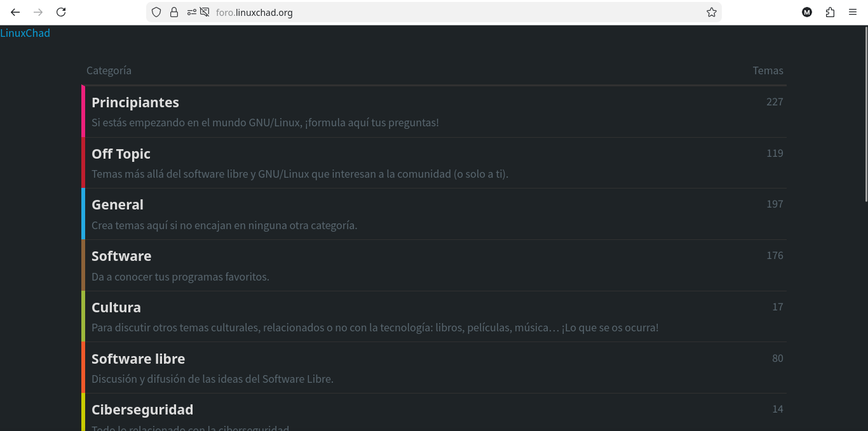The width and height of the screenshot is (868, 431).
Task: Open the Off Topic category
Action: tap(121, 154)
